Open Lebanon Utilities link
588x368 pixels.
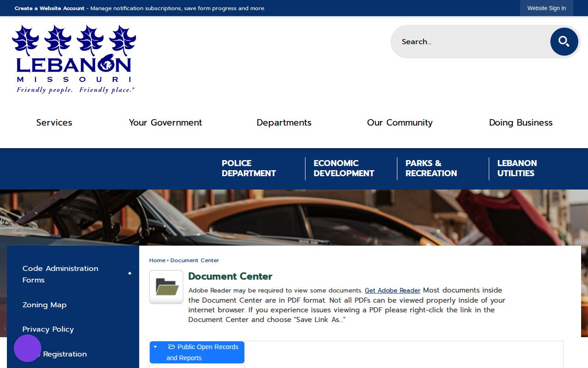click(x=517, y=168)
